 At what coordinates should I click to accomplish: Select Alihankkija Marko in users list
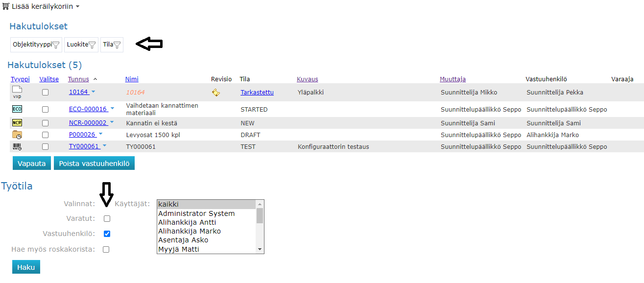[x=207, y=231]
